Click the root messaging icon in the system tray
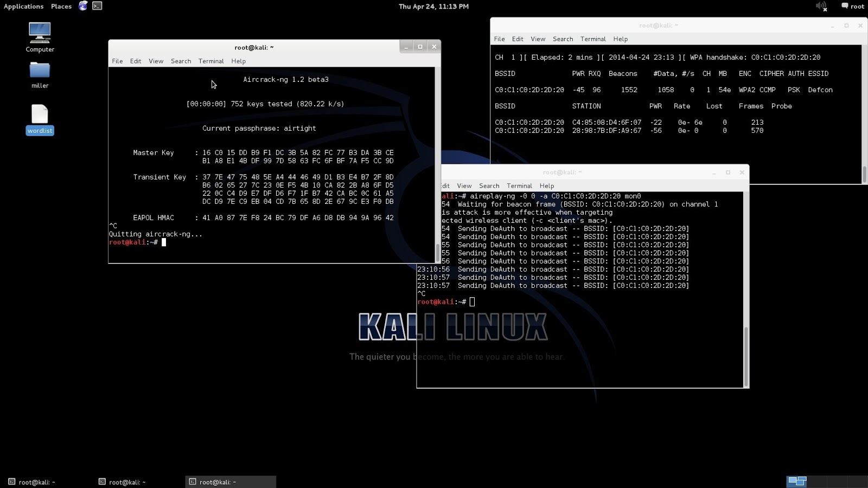Screen dimensions: 868x488 coord(845,6)
